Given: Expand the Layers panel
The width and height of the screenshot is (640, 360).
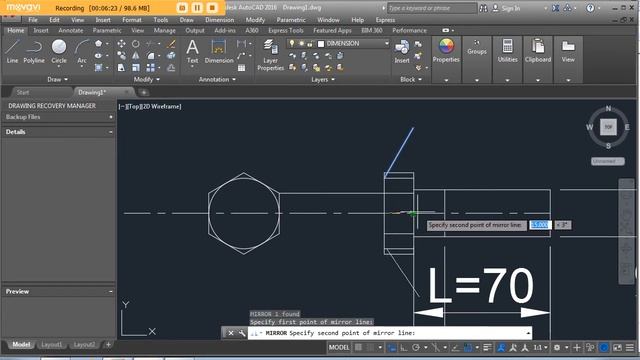Looking at the screenshot, I should (323, 79).
